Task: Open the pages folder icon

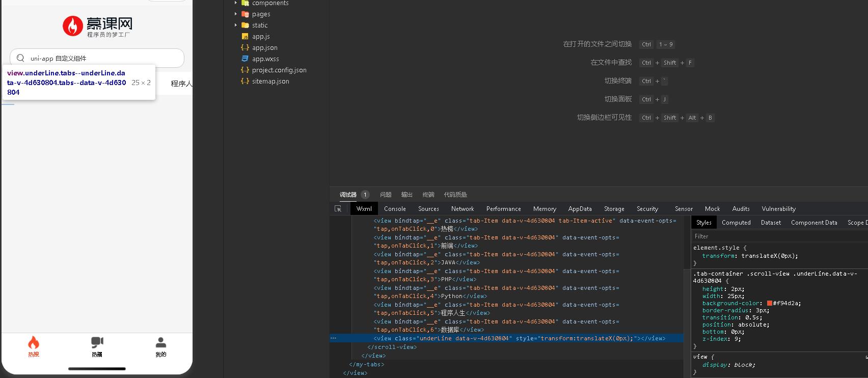Action: [x=245, y=14]
